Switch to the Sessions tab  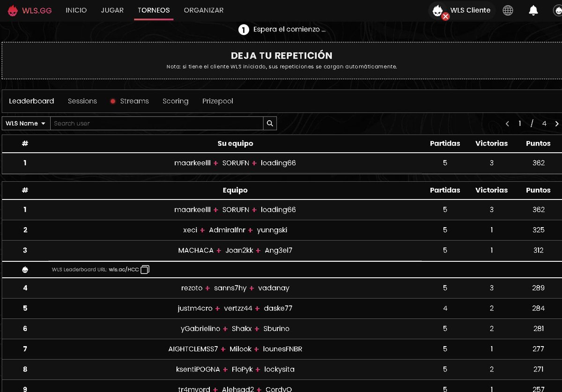pos(82,101)
